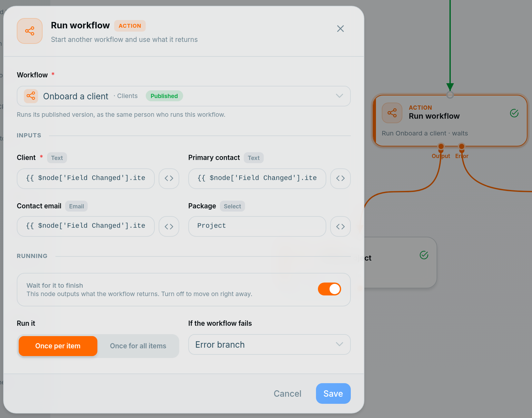Viewport: 532px width, 418px height.
Task: Select Once per item run mode
Action: click(x=58, y=346)
